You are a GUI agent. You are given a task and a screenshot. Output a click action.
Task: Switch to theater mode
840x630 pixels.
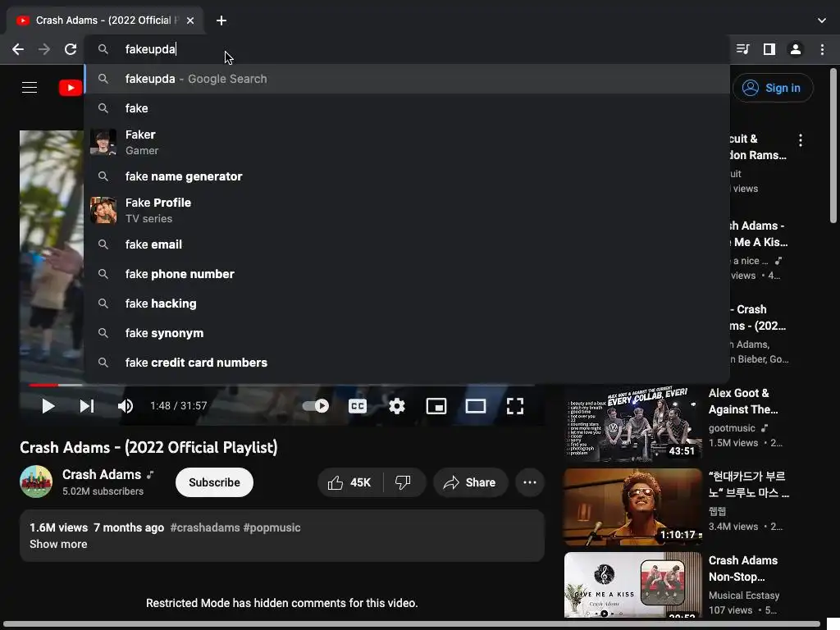(476, 406)
